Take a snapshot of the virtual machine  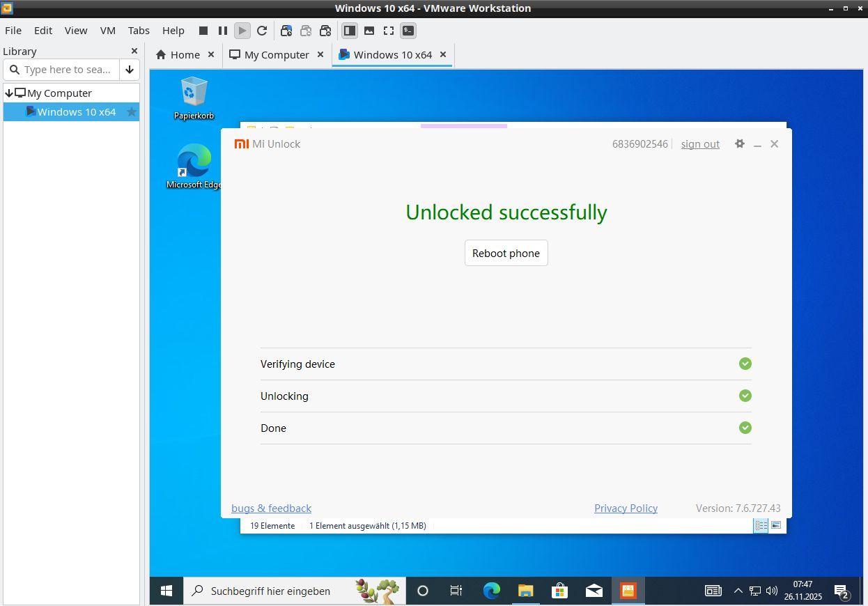tap(286, 31)
